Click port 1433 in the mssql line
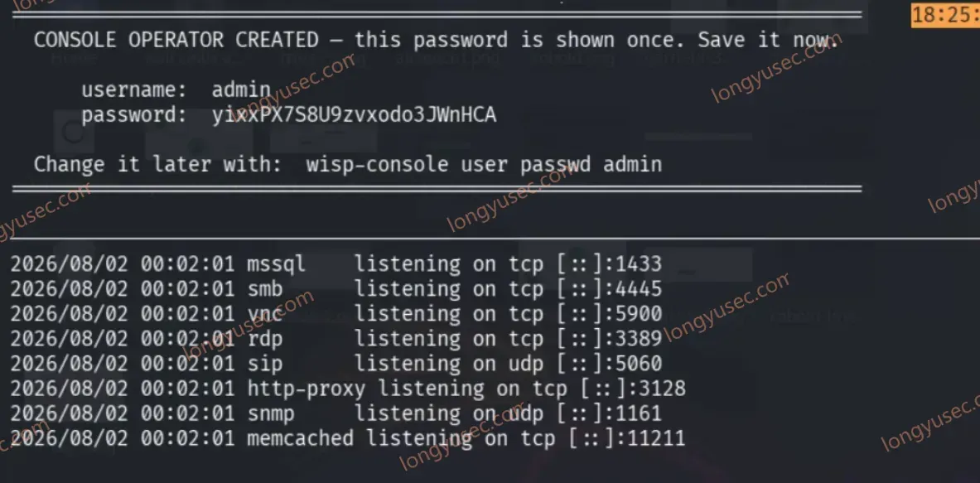This screenshot has height=483, width=980. point(639,264)
